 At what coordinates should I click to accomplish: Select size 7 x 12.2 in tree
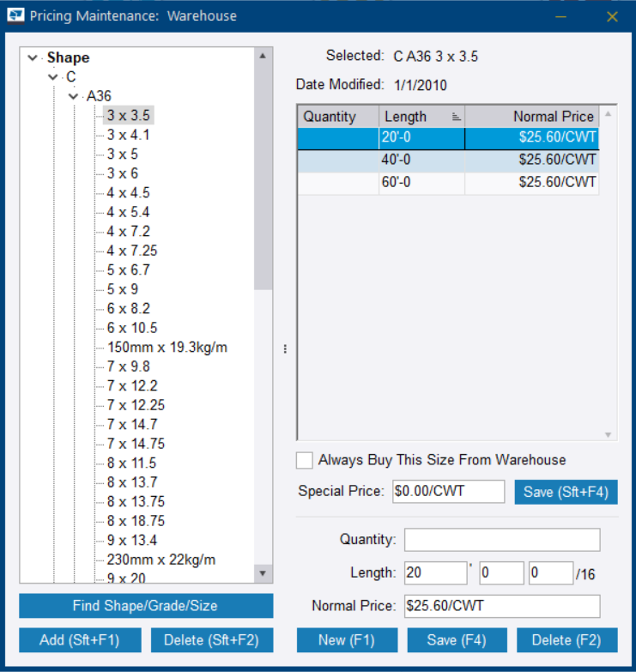point(132,385)
